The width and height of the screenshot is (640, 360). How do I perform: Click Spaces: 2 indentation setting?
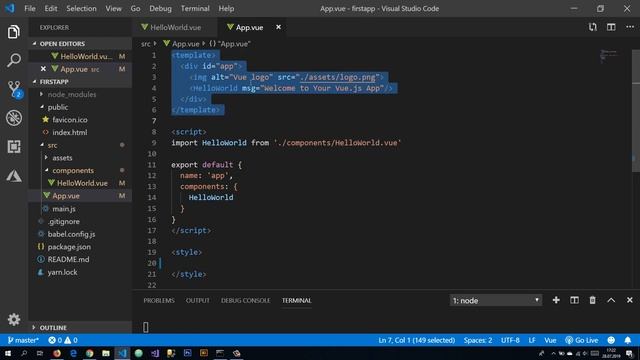[478, 340]
